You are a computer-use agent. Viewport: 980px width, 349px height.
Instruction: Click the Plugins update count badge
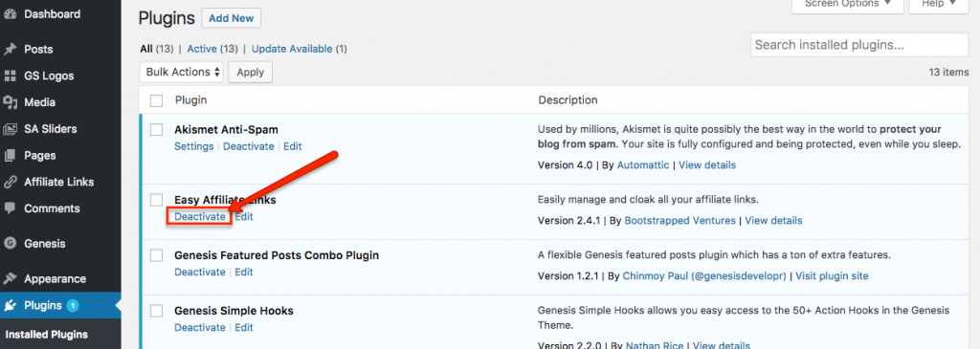click(x=73, y=306)
